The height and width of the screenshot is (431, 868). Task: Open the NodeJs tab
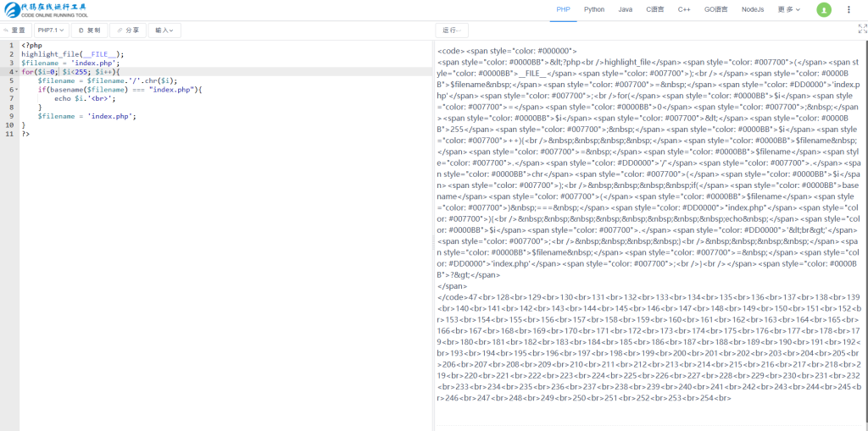pyautogui.click(x=752, y=9)
